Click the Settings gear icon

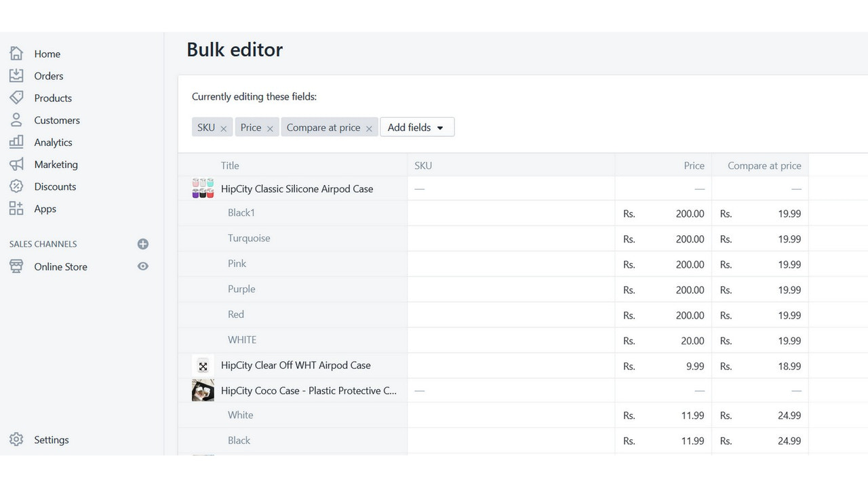pyautogui.click(x=16, y=439)
